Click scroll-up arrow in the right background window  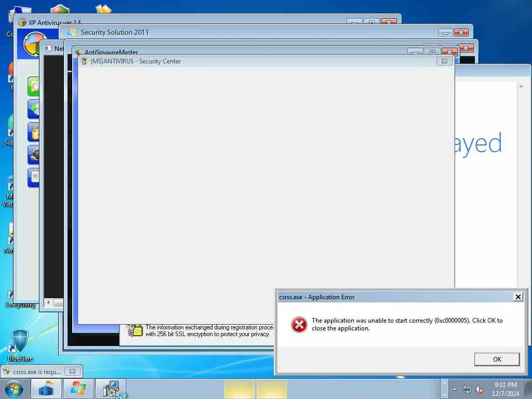(521, 86)
